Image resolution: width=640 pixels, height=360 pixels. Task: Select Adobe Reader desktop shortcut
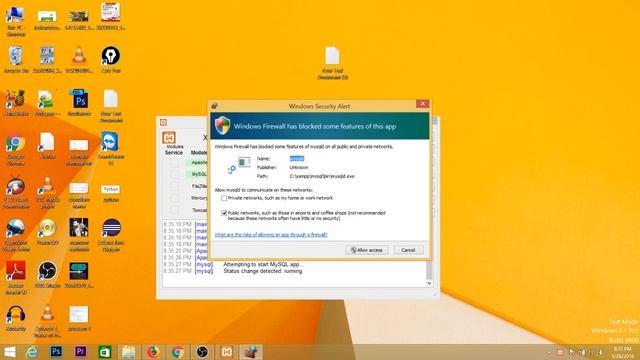[x=16, y=278]
